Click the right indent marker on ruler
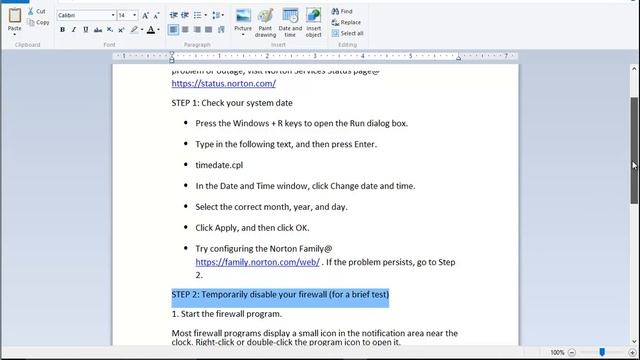Image resolution: width=640 pixels, height=360 pixels. point(458,58)
